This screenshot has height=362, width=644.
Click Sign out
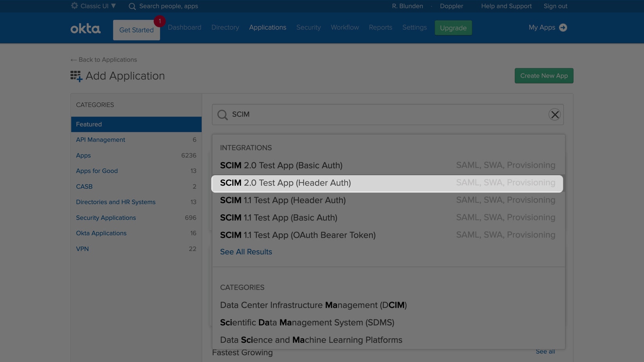(555, 6)
